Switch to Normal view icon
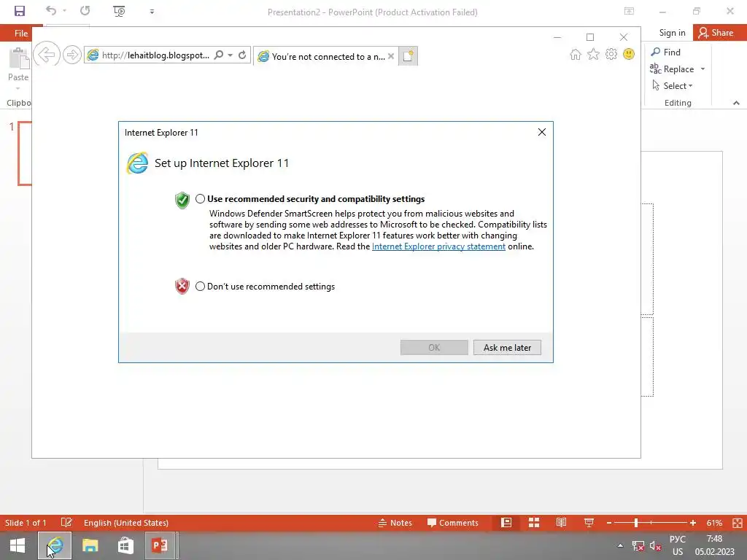 506,523
